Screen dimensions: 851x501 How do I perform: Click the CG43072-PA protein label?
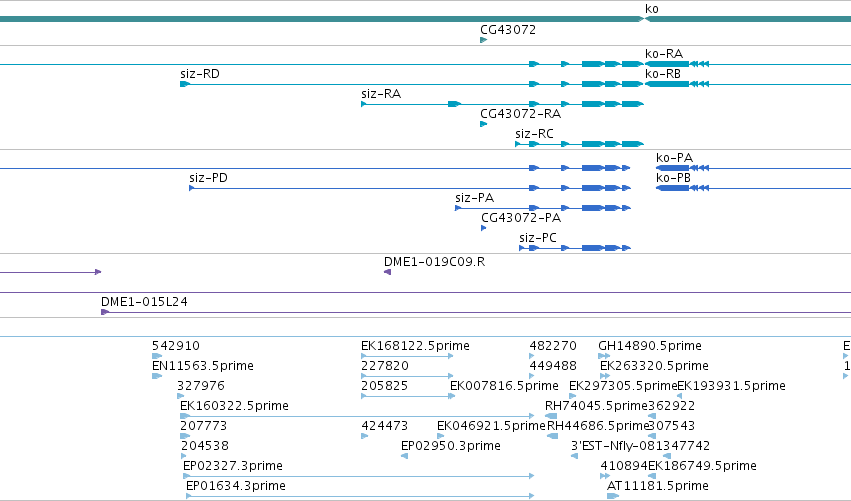click(x=521, y=218)
